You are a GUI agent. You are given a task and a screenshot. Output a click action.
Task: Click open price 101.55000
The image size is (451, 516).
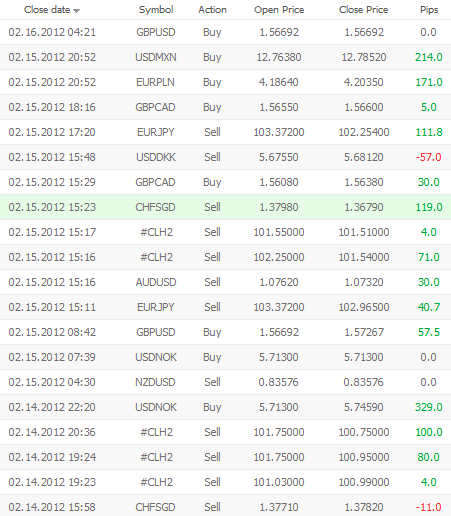[279, 232]
